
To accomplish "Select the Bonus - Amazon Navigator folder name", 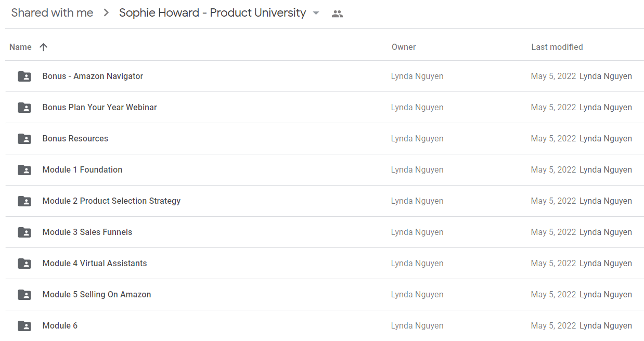I will (93, 76).
